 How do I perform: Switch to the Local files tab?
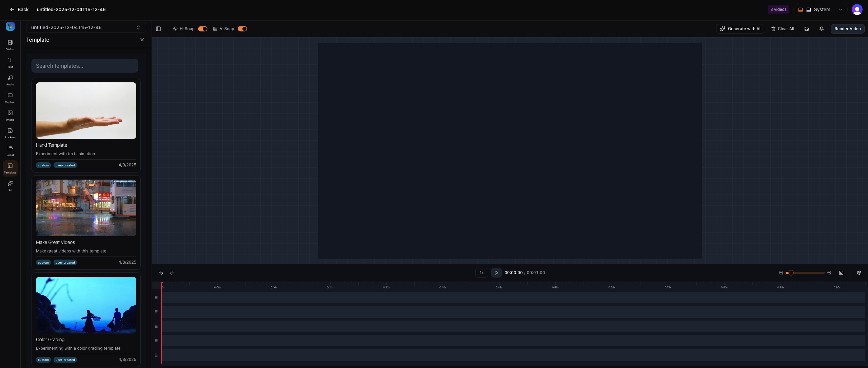10,150
